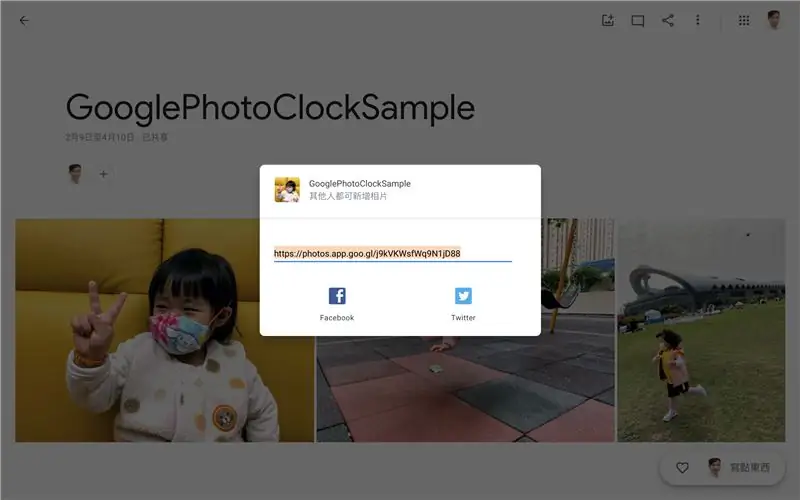Click the Facebook label text

(x=337, y=317)
